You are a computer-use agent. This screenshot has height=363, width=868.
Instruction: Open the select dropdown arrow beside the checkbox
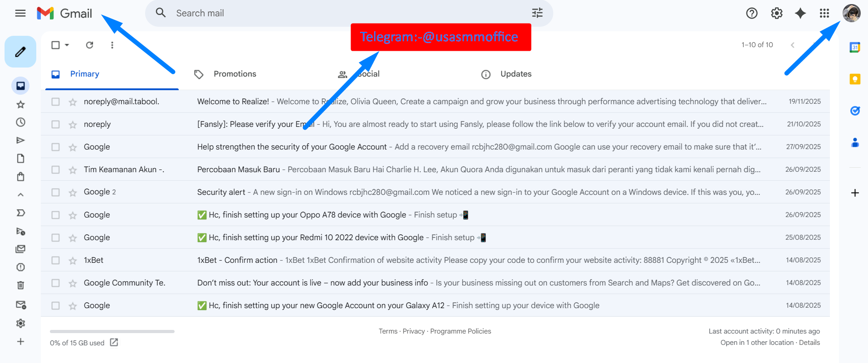[x=67, y=45]
